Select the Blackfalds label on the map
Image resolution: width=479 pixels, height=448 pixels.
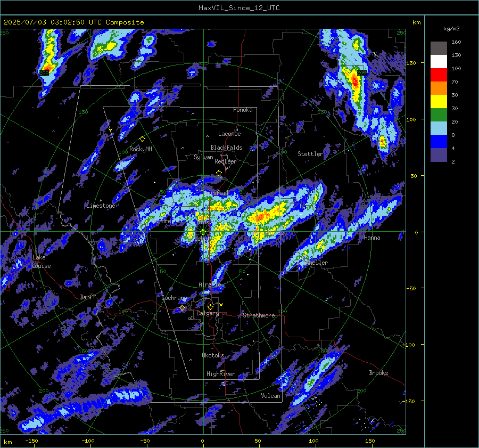pos(226,148)
